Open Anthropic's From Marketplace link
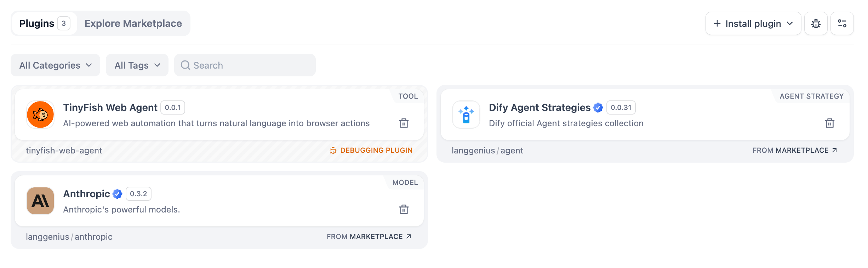 tap(369, 237)
